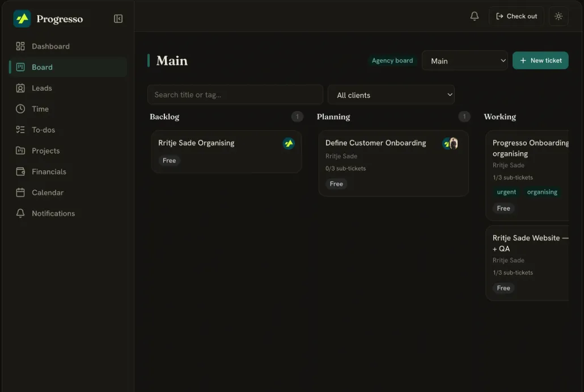The width and height of the screenshot is (584, 392).
Task: Click the Working column heading
Action: 500,117
